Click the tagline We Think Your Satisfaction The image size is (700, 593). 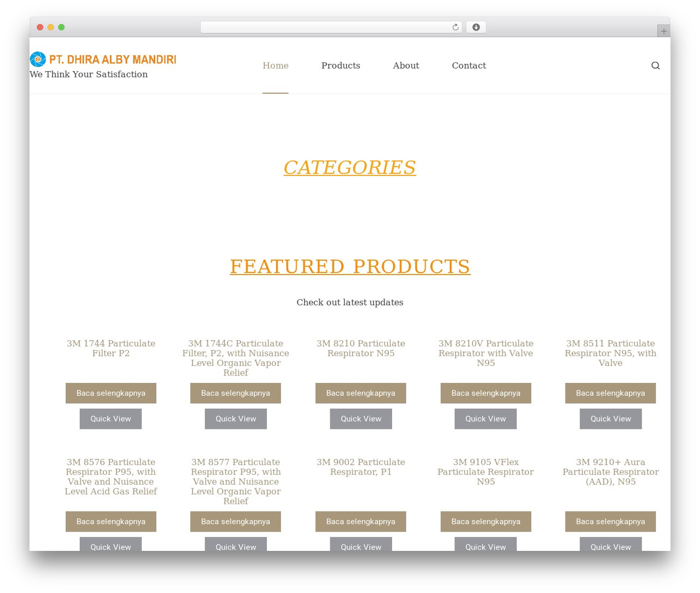tap(89, 74)
